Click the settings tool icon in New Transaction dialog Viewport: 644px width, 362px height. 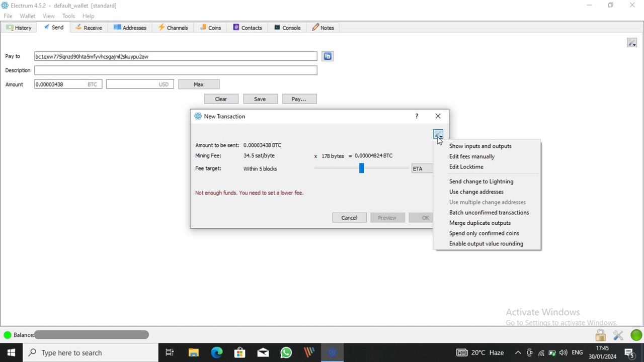(438, 134)
